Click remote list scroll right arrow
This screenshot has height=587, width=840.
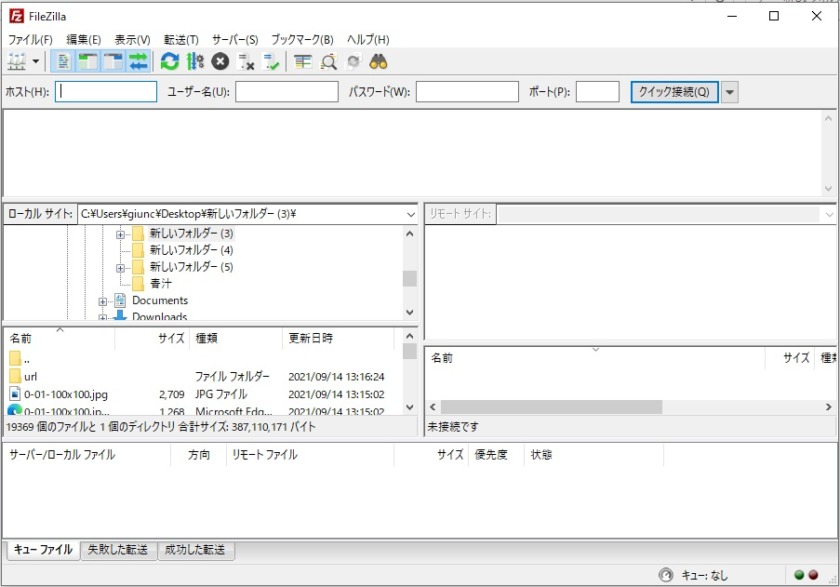pyautogui.click(x=828, y=407)
